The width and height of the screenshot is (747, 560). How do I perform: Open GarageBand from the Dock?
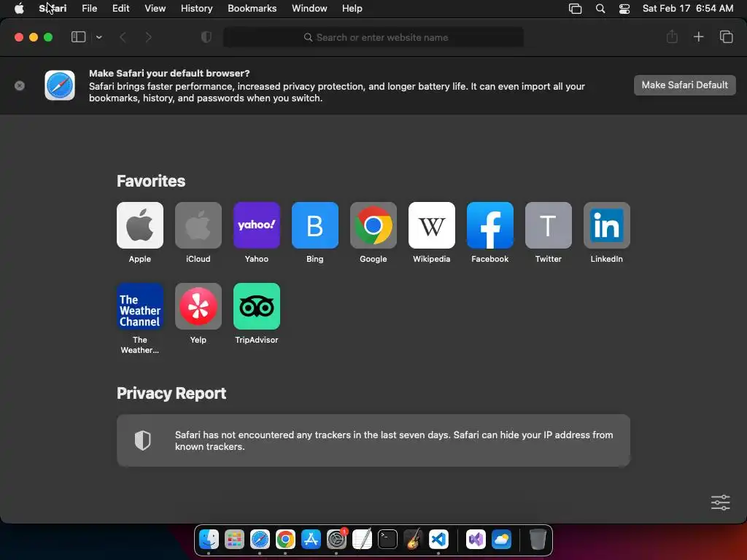coord(413,540)
